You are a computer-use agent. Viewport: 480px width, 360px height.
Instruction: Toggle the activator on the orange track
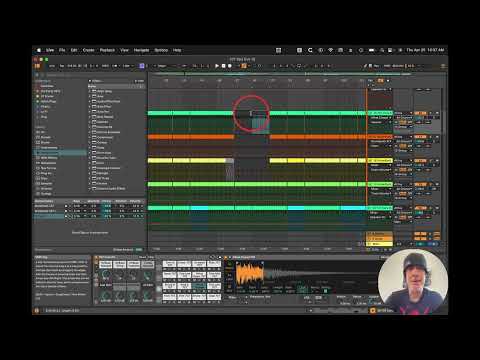(420, 137)
